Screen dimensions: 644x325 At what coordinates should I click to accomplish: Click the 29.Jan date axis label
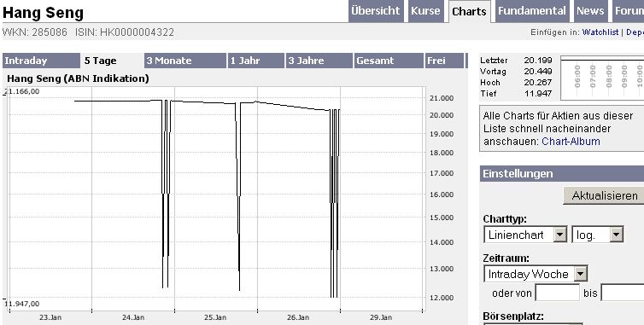(x=381, y=317)
